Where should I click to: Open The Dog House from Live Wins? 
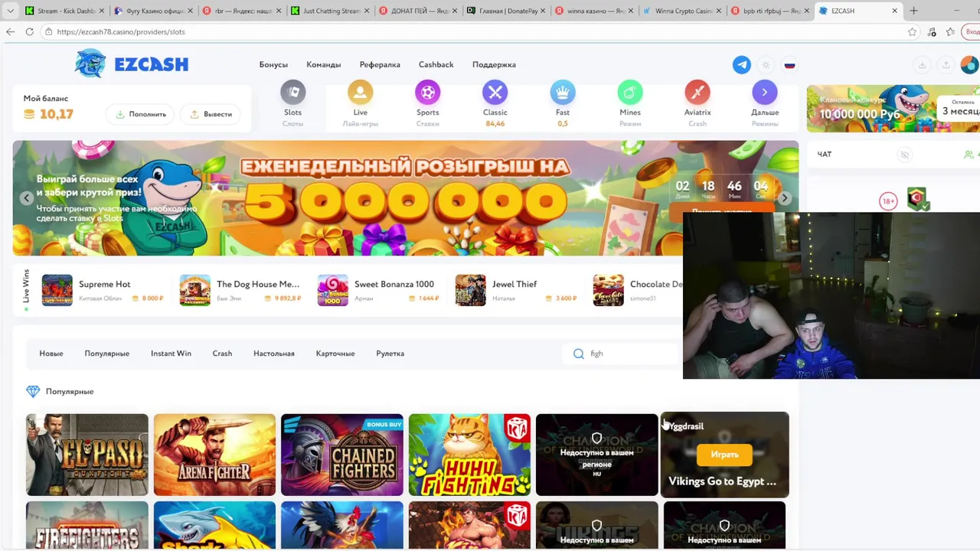point(240,290)
